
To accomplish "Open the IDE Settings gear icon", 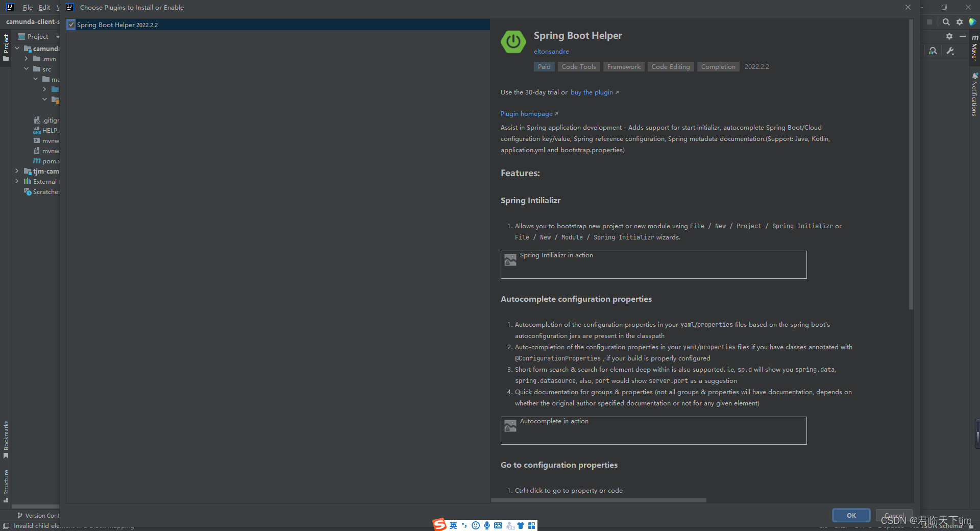I will [960, 22].
